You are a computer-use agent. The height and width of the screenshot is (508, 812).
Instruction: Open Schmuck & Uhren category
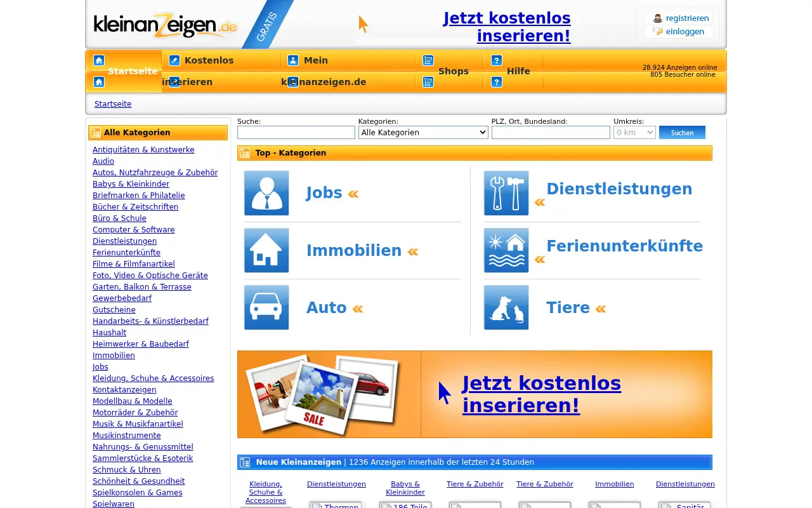127,470
